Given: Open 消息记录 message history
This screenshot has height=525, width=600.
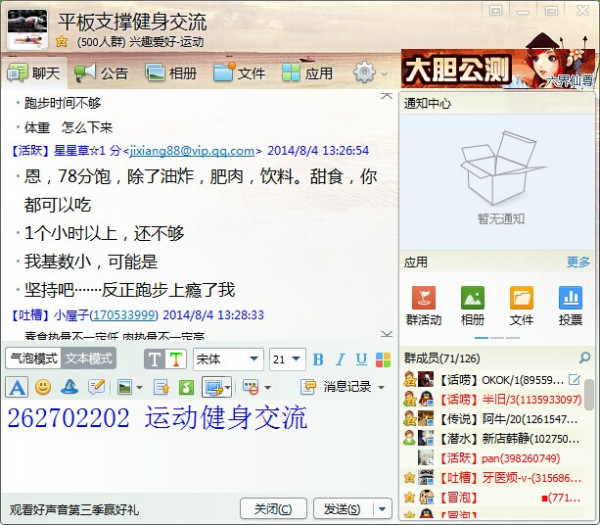Looking at the screenshot, I should 336,387.
